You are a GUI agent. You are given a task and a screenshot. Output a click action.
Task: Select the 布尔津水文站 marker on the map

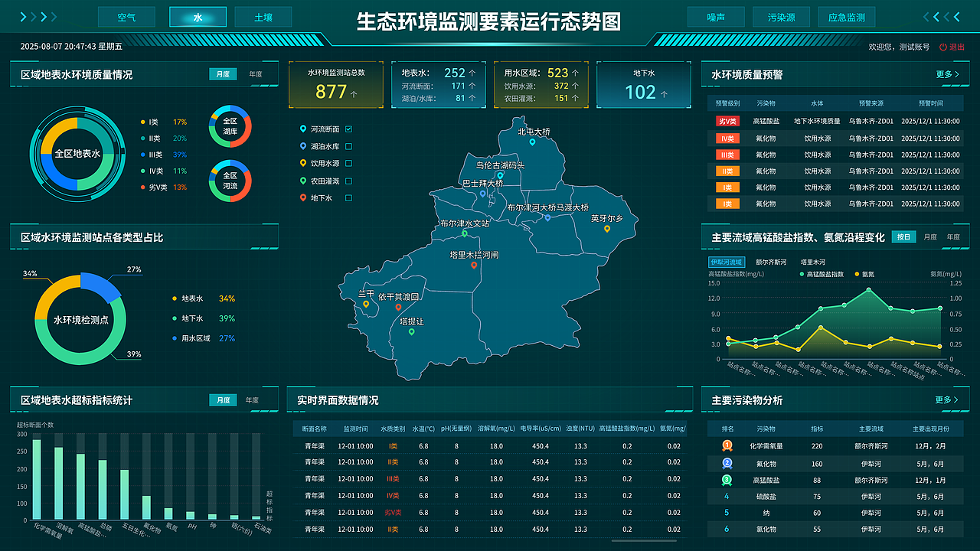(x=463, y=233)
